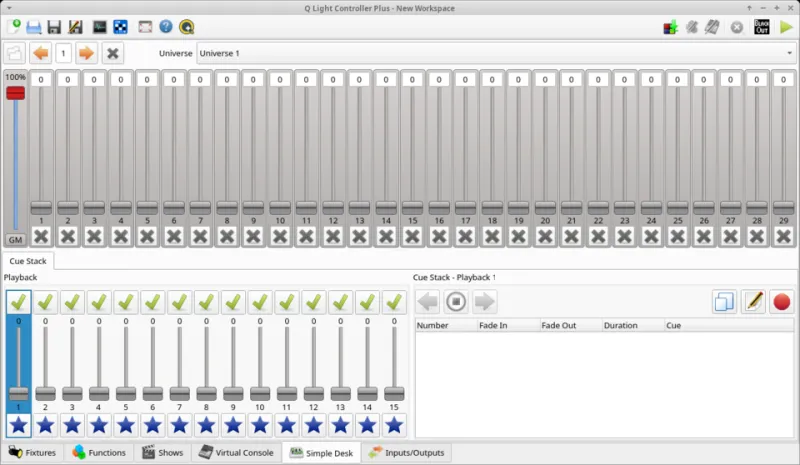800x465 pixels.
Task: Go to next DMX page
Action: [x=86, y=53]
